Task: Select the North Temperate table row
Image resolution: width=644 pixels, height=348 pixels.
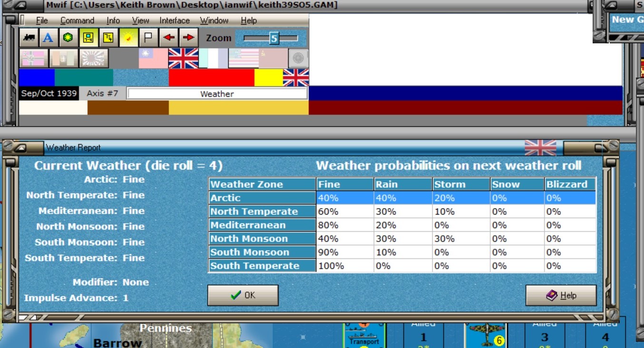Action: coord(402,211)
